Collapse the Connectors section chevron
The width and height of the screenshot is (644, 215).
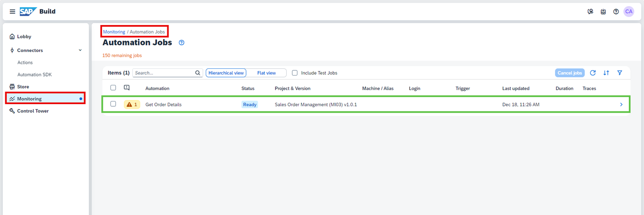coord(80,50)
